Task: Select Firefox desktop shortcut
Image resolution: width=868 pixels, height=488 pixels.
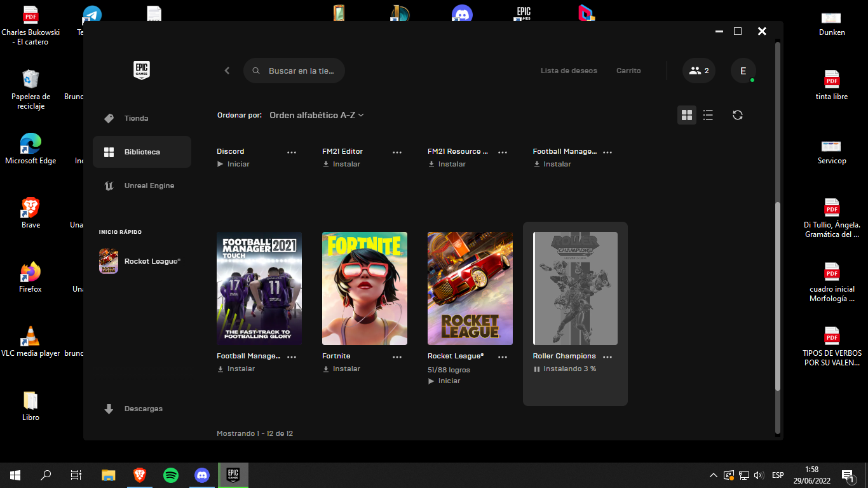Action: point(31,277)
